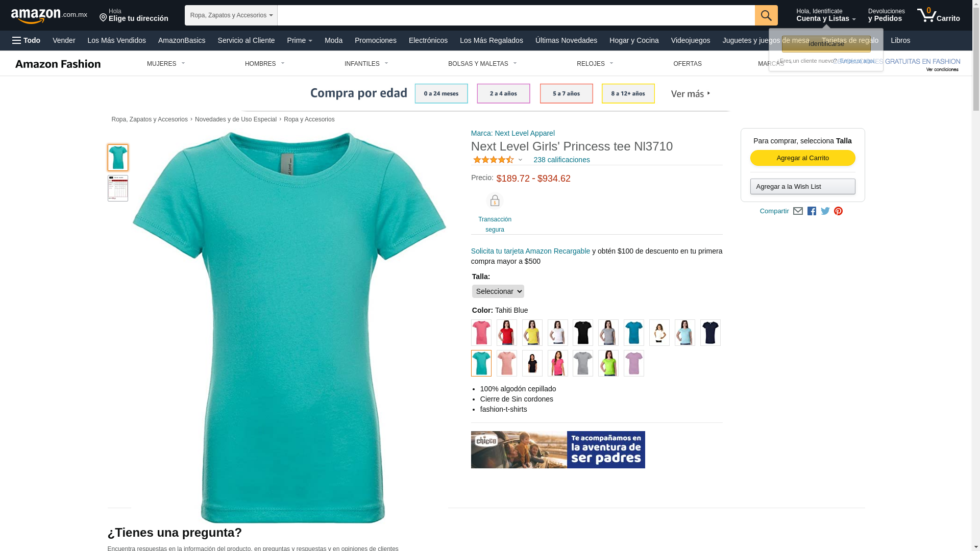Open the OFERTAS fashion tab
The width and height of the screenshot is (980, 551).
tap(687, 64)
